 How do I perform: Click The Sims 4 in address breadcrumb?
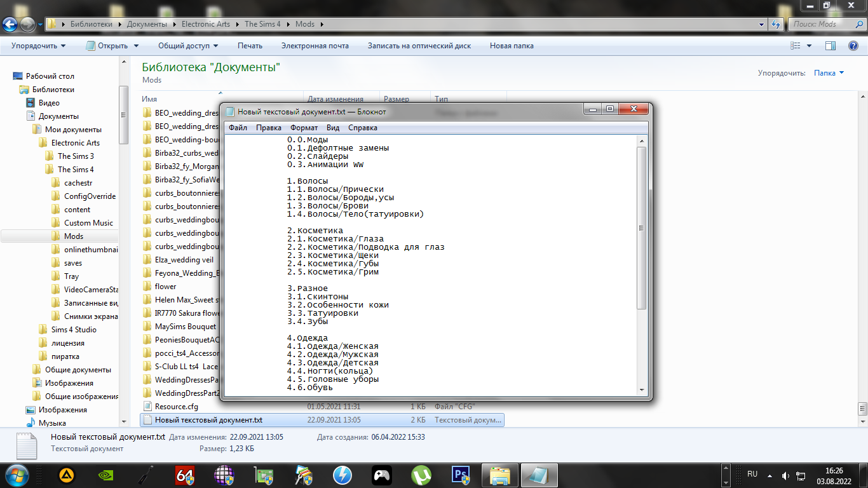click(x=262, y=24)
